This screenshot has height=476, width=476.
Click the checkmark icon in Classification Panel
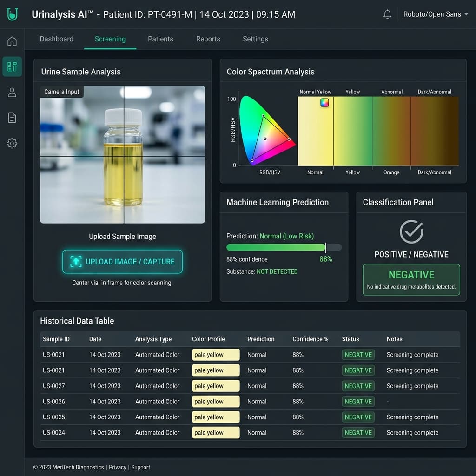pyautogui.click(x=411, y=232)
